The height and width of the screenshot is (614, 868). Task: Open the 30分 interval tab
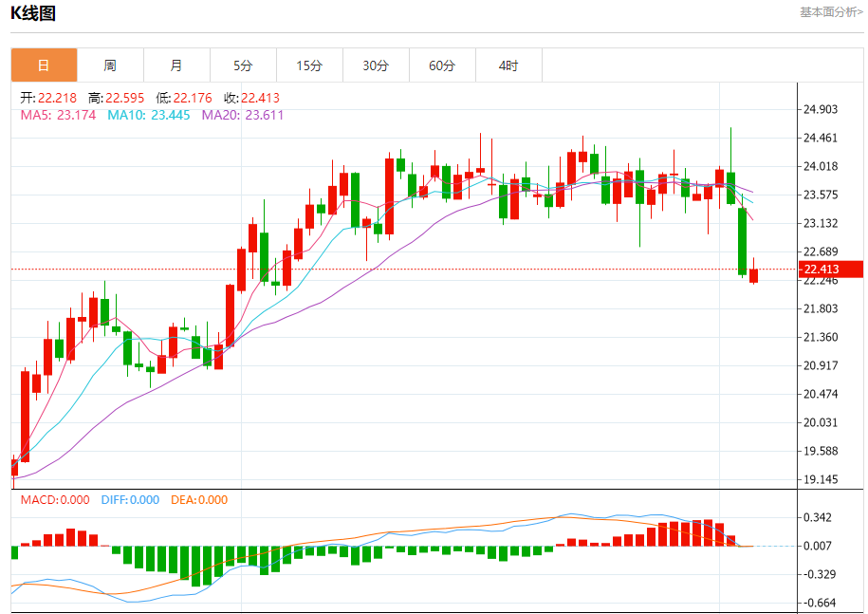pyautogui.click(x=376, y=65)
